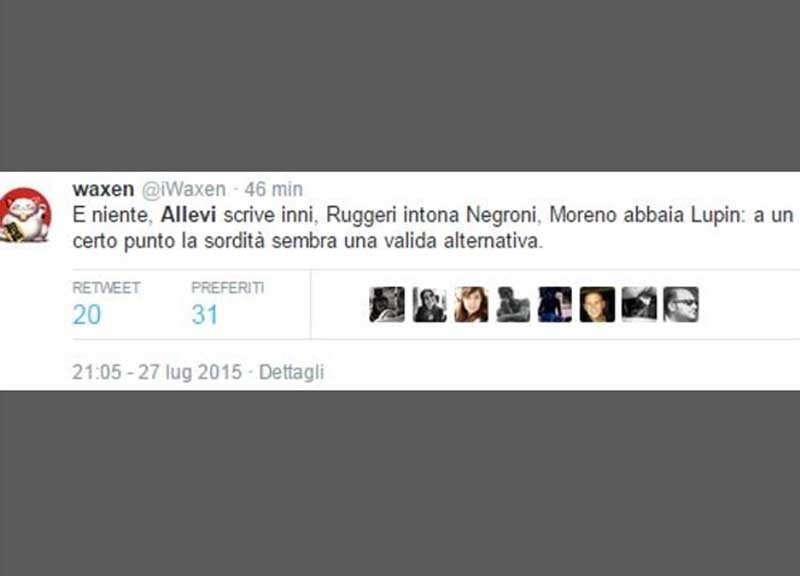Click the 21:05 - 27 lug 2015 date
The image size is (800, 576).
point(157,372)
